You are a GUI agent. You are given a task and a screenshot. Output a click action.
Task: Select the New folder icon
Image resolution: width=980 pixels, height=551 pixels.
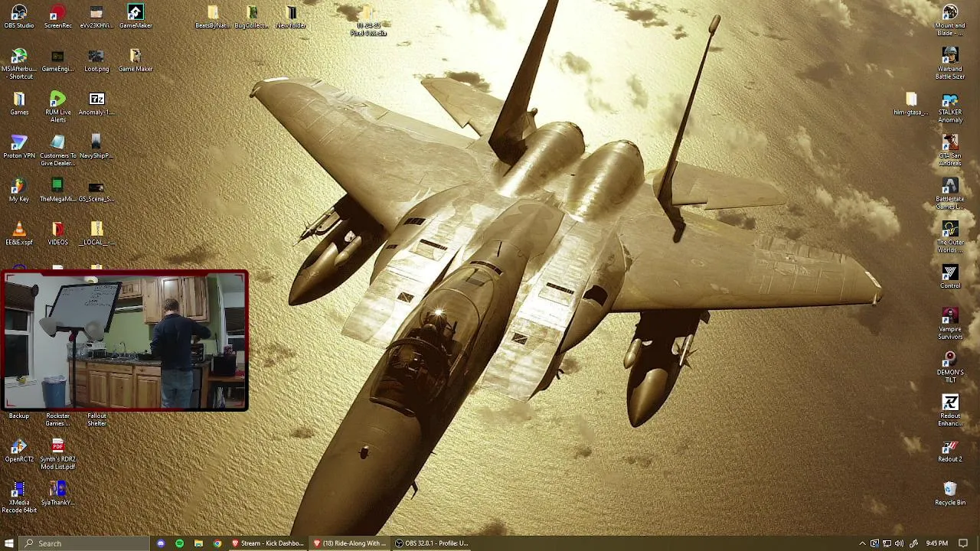(291, 16)
